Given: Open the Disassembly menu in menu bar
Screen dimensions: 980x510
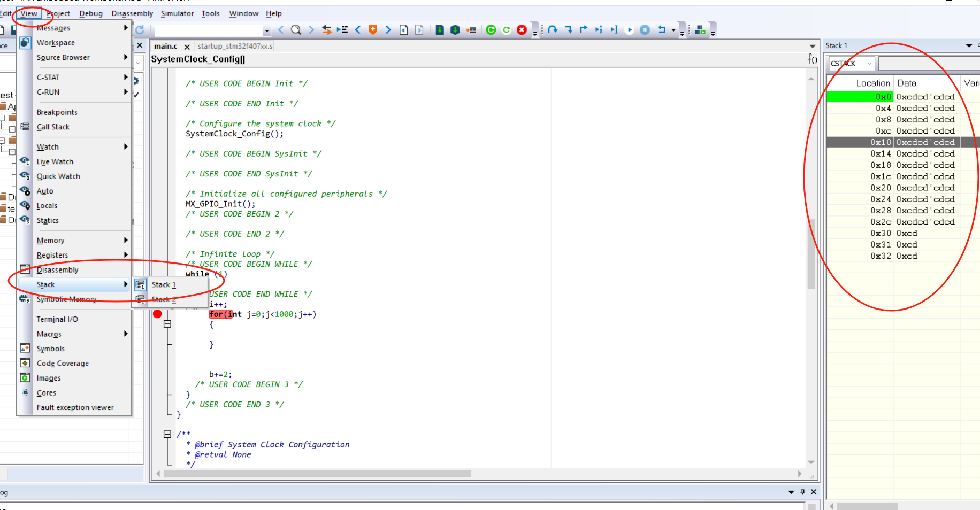Looking at the screenshot, I should (x=132, y=13).
